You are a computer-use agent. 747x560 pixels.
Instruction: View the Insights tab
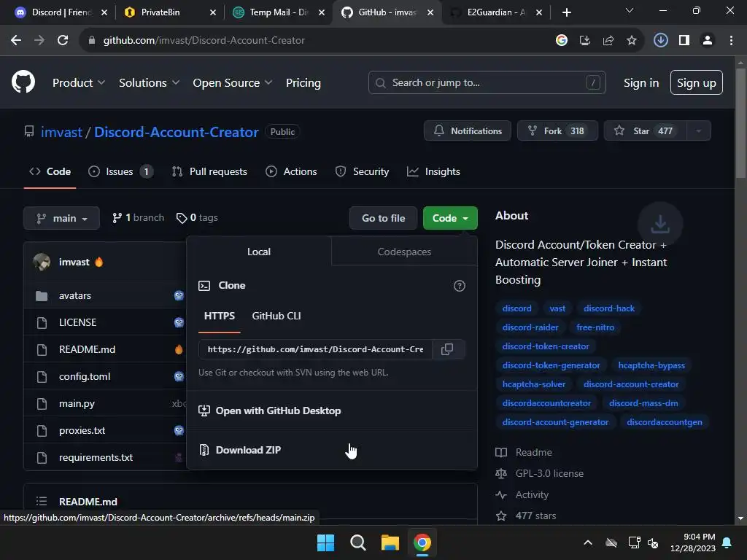pos(433,172)
